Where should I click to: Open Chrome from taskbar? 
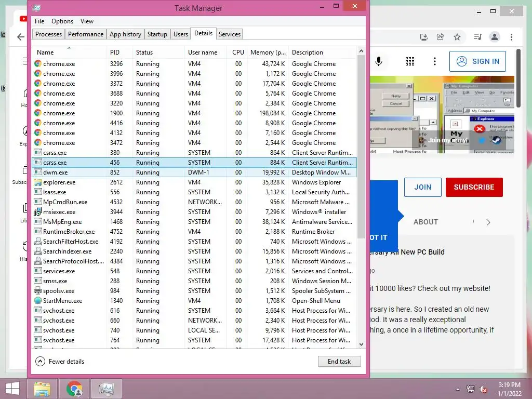coord(74,389)
